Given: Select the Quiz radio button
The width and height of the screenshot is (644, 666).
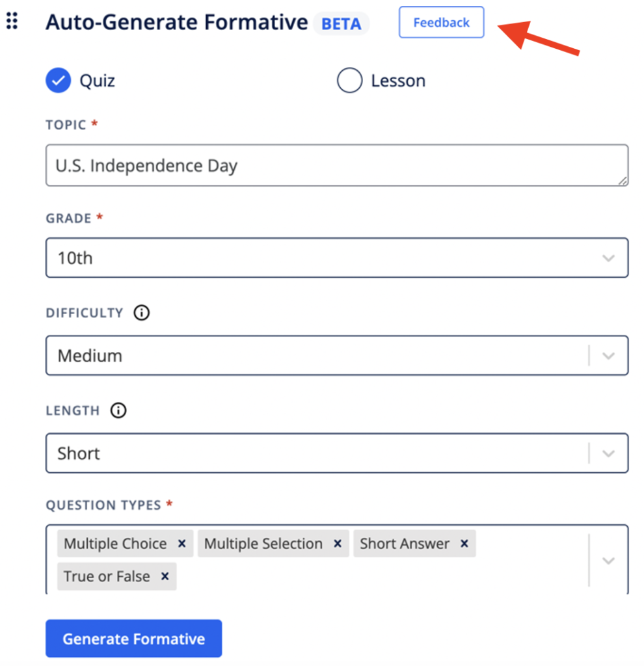Looking at the screenshot, I should point(59,81).
